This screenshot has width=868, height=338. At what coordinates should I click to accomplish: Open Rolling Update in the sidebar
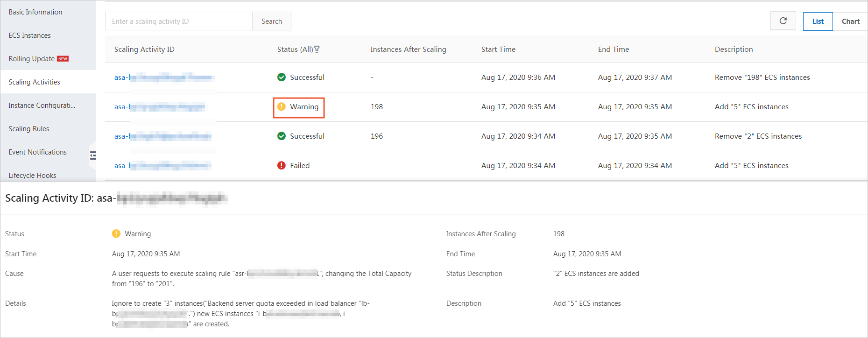click(x=32, y=59)
